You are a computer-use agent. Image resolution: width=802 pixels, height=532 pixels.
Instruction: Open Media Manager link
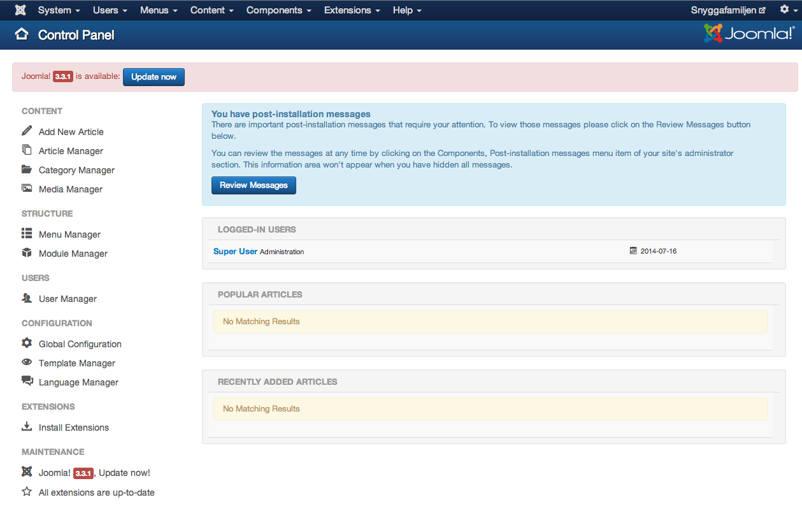pyautogui.click(x=71, y=189)
